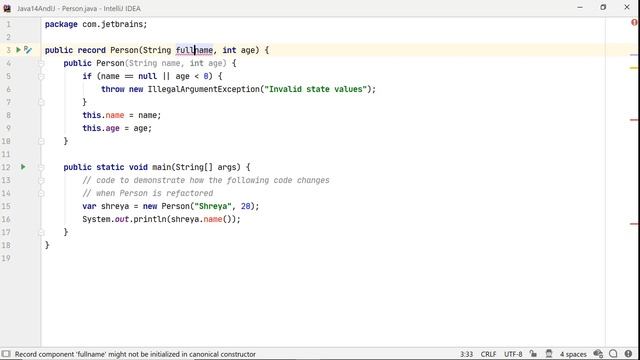Screen dimensions: 640x360
Task: Click the fold end marker on line 17
Action: point(41,232)
